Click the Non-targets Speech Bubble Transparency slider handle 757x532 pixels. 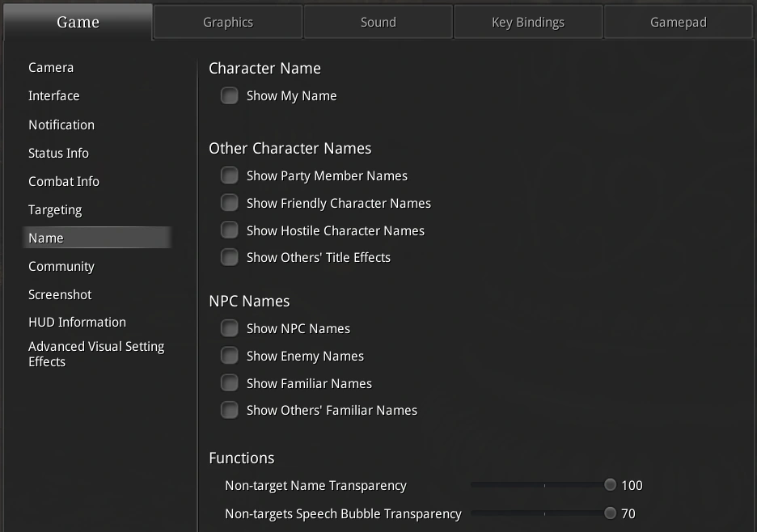pos(610,513)
